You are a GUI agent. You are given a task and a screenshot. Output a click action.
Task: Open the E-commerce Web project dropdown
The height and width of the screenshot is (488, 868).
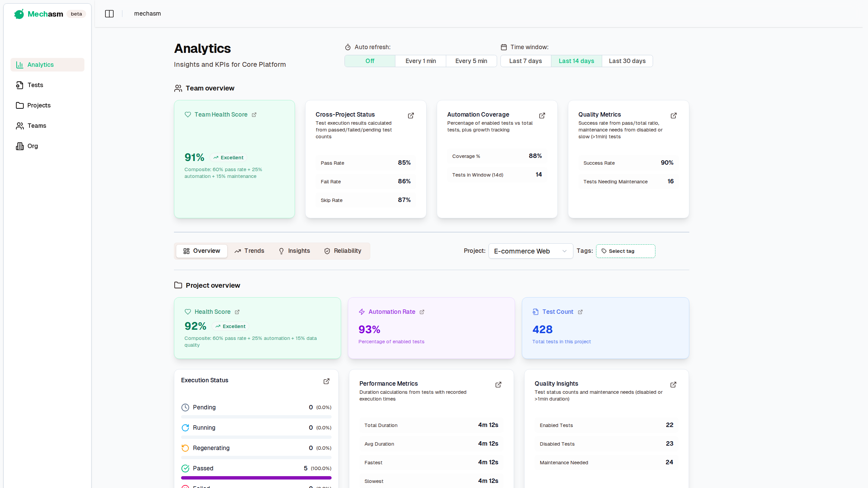click(530, 251)
